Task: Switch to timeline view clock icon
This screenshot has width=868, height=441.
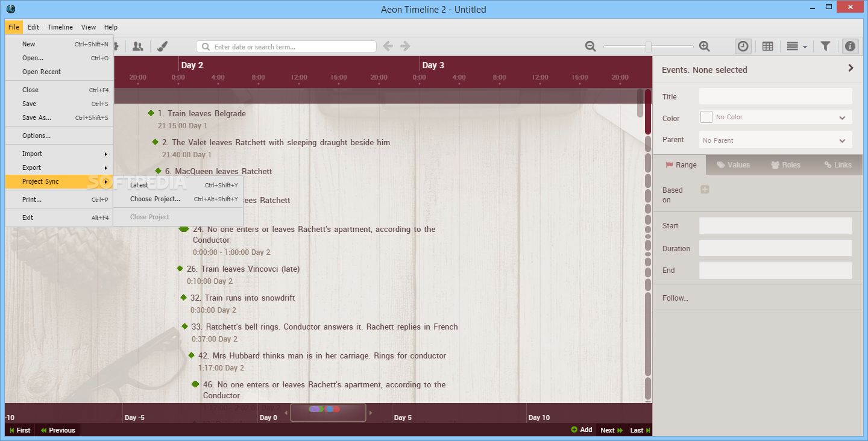Action: pyautogui.click(x=743, y=46)
